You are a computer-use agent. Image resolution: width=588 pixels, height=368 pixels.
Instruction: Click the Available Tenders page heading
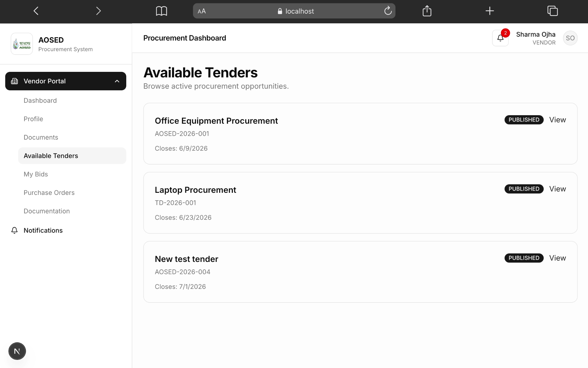pyautogui.click(x=200, y=73)
